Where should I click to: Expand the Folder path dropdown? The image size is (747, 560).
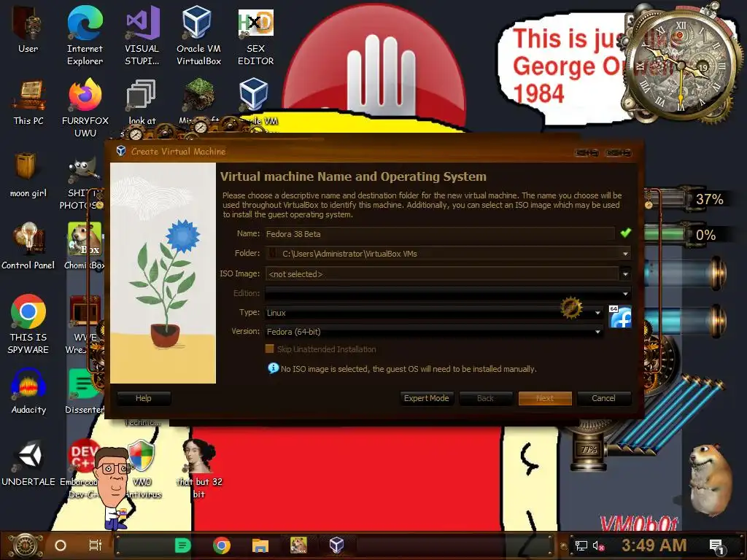pos(625,254)
